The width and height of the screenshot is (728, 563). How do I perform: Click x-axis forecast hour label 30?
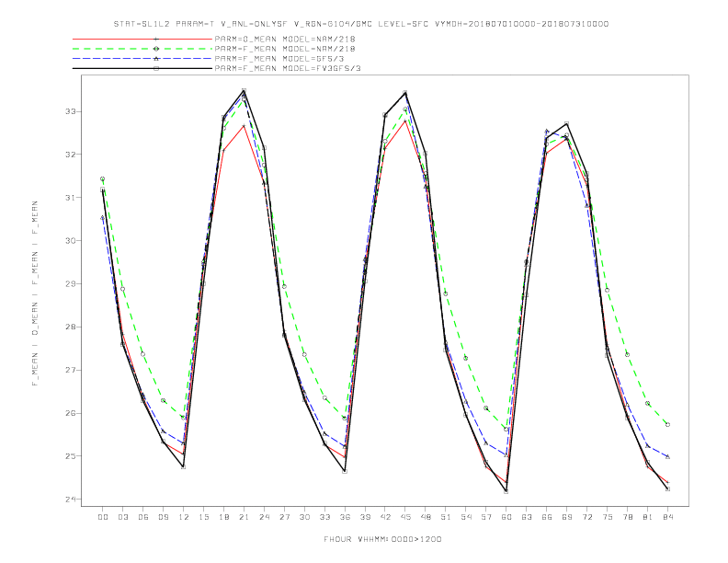click(304, 517)
